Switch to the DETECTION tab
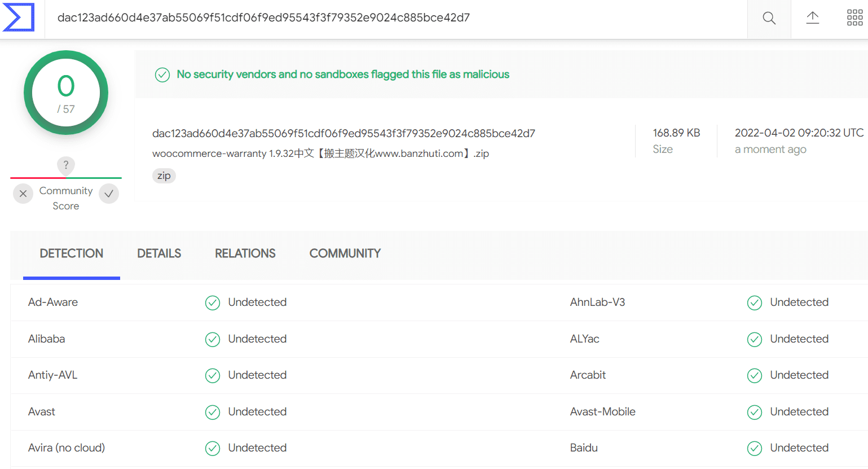Viewport: 868px width, 469px height. tap(72, 253)
